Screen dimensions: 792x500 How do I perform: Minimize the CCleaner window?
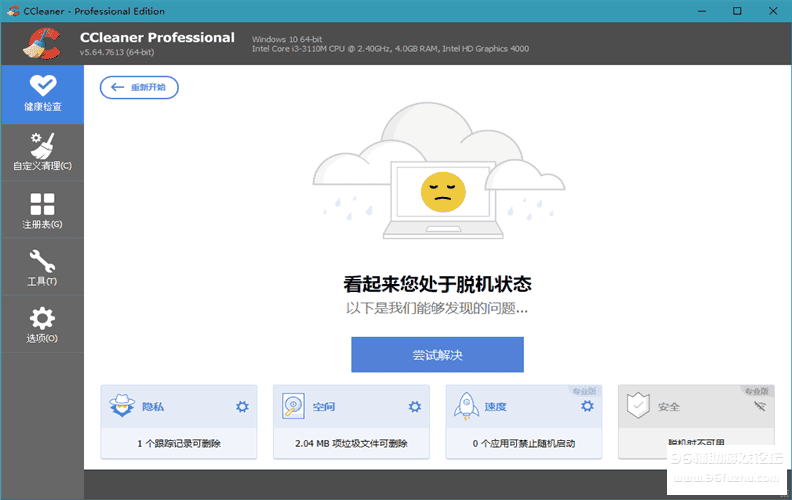tap(702, 11)
